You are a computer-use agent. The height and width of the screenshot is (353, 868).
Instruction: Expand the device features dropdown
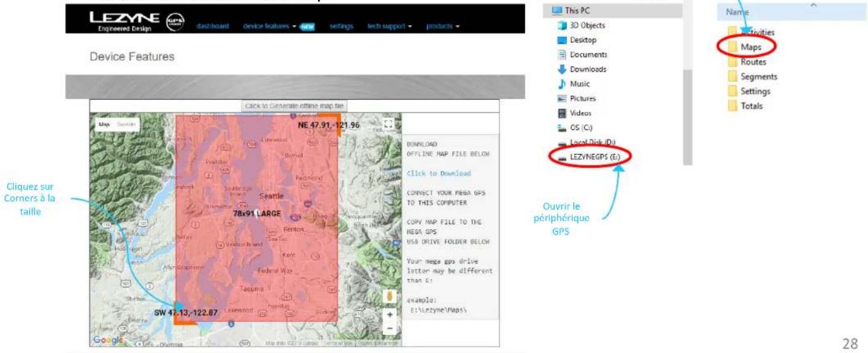pos(270,26)
